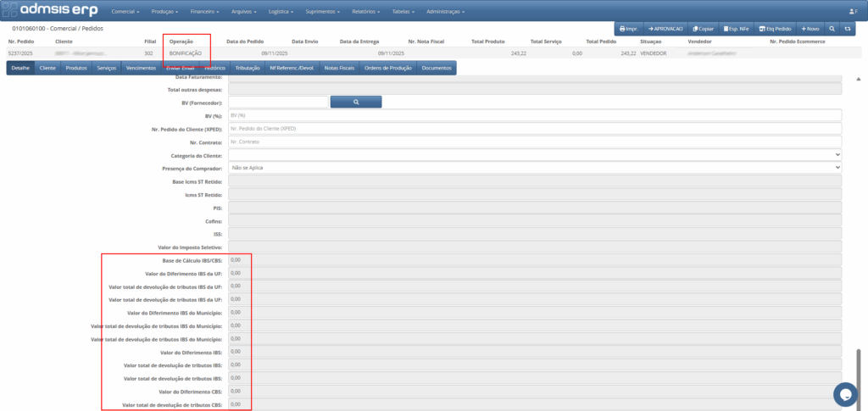Switch to the Produtos tab

[x=76, y=68]
